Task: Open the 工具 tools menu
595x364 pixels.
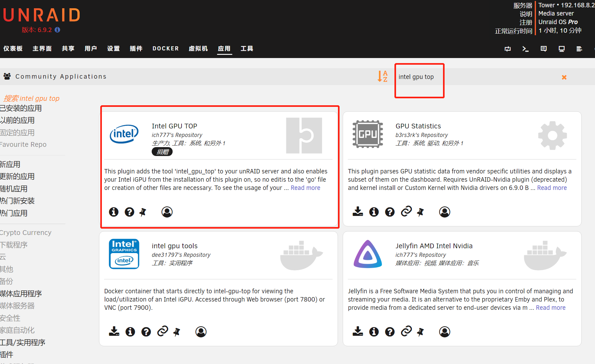Action: pos(247,49)
